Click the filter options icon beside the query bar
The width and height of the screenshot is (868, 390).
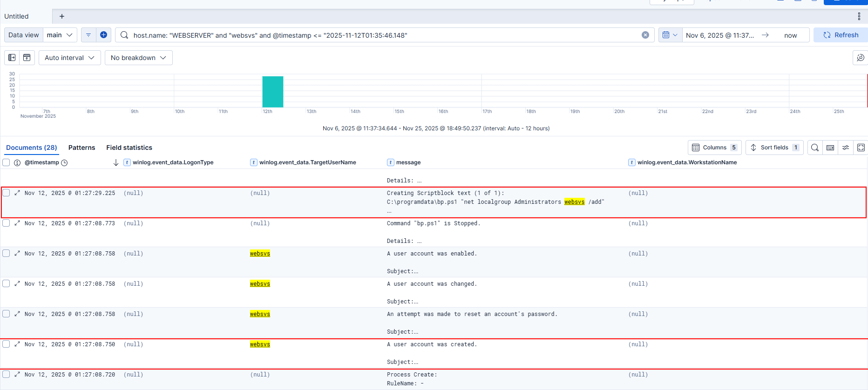coord(88,35)
